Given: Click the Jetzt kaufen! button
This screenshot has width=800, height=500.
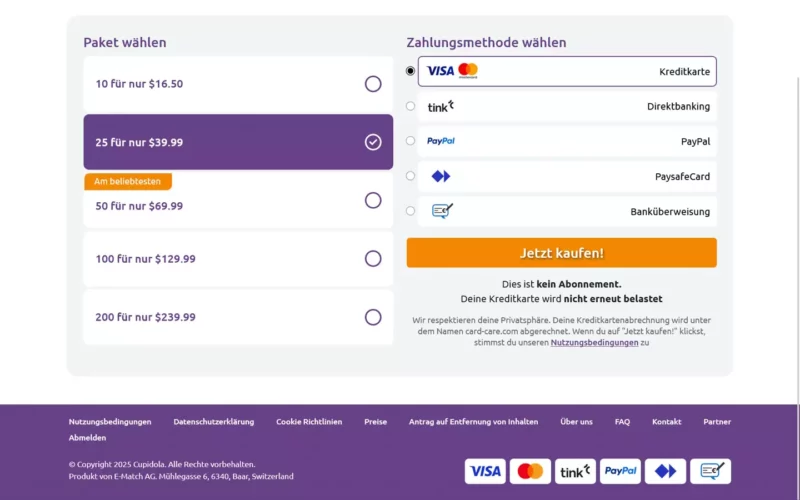Looking at the screenshot, I should click(x=562, y=253).
